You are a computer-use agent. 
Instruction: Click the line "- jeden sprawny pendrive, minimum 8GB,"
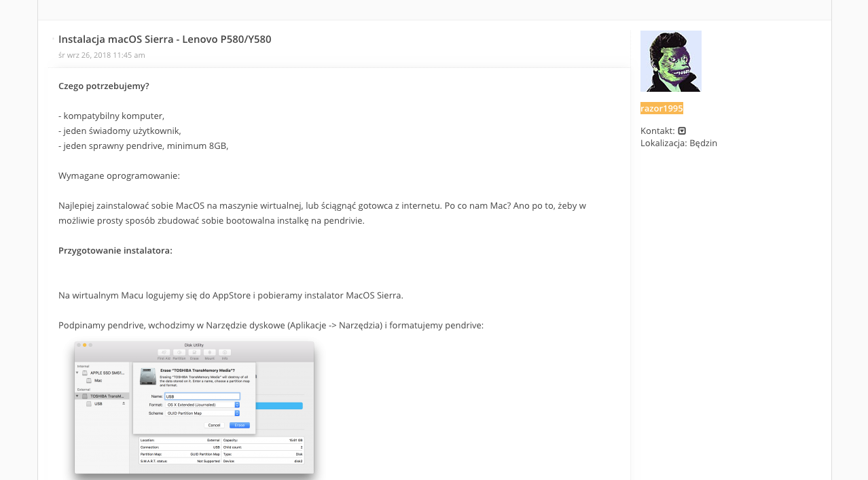click(143, 146)
